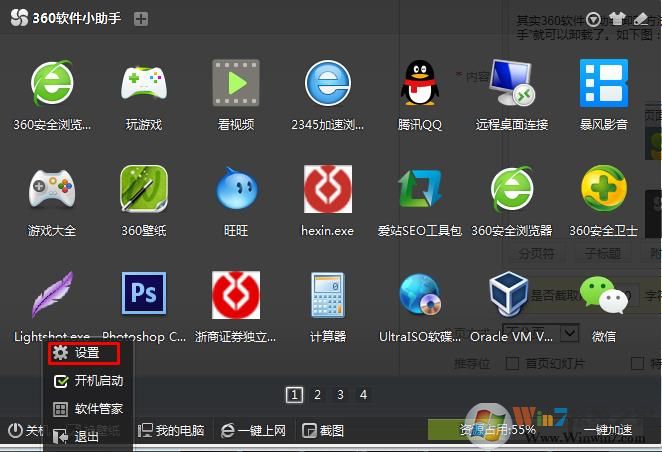The image size is (662, 452).
Task: Launch the 计算器 calculator icon
Action: click(328, 295)
